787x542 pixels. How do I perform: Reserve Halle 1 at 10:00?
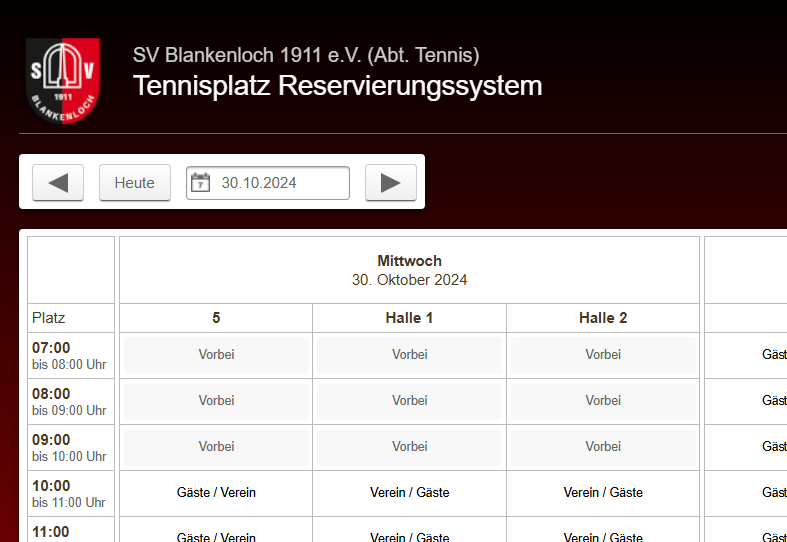[409, 493]
